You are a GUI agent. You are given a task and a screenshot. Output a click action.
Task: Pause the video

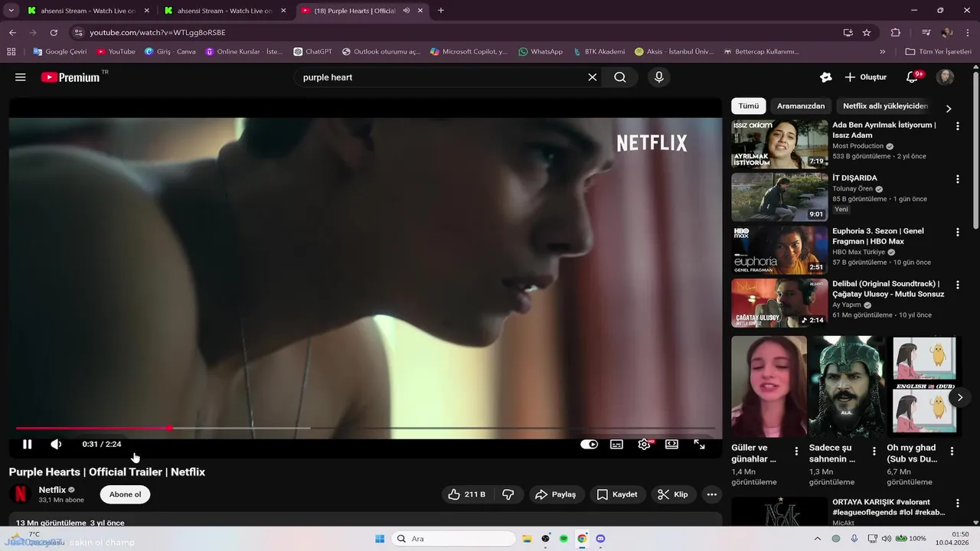[x=28, y=444]
